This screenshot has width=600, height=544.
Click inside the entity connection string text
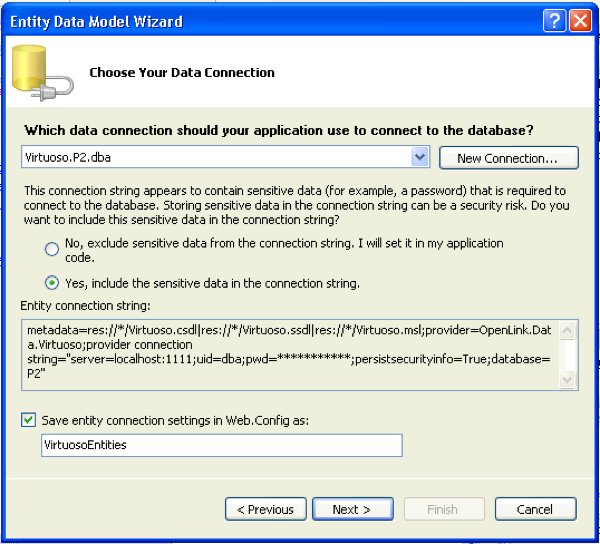(x=290, y=354)
